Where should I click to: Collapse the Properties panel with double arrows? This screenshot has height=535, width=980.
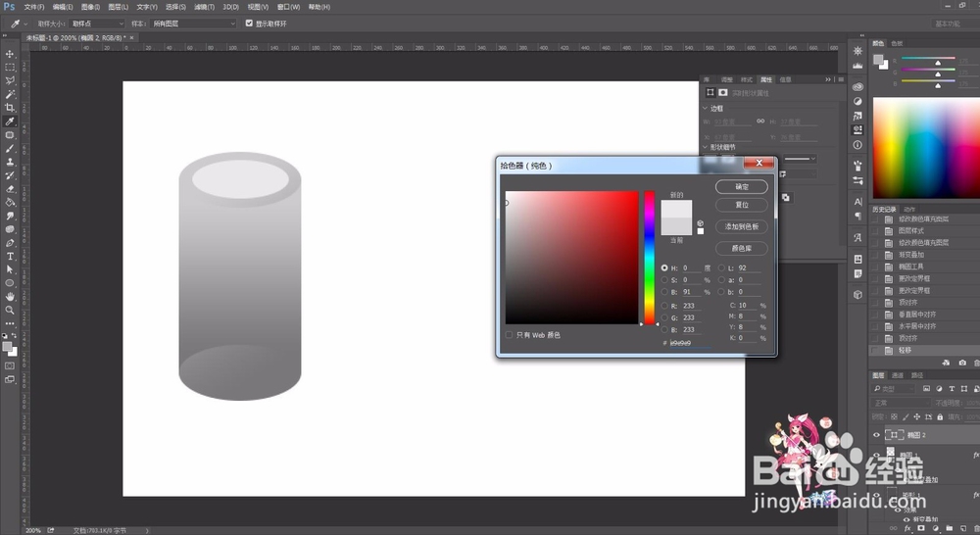(828, 80)
